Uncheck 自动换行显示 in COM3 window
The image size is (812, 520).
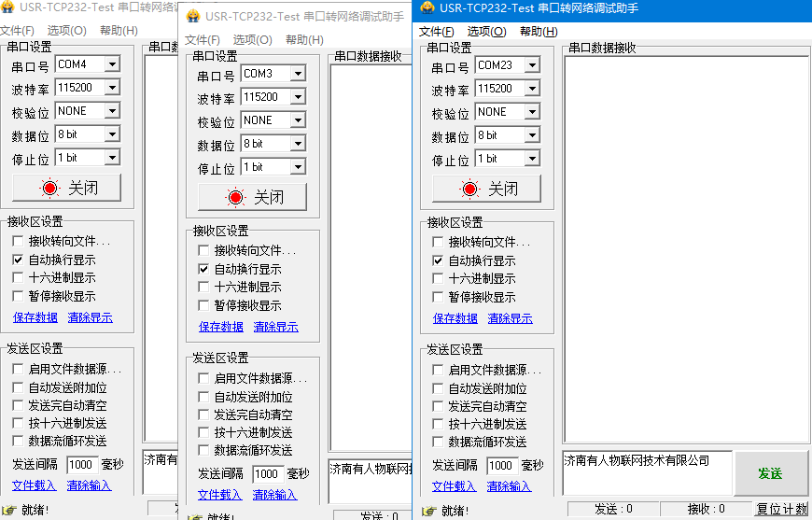pos(204,269)
